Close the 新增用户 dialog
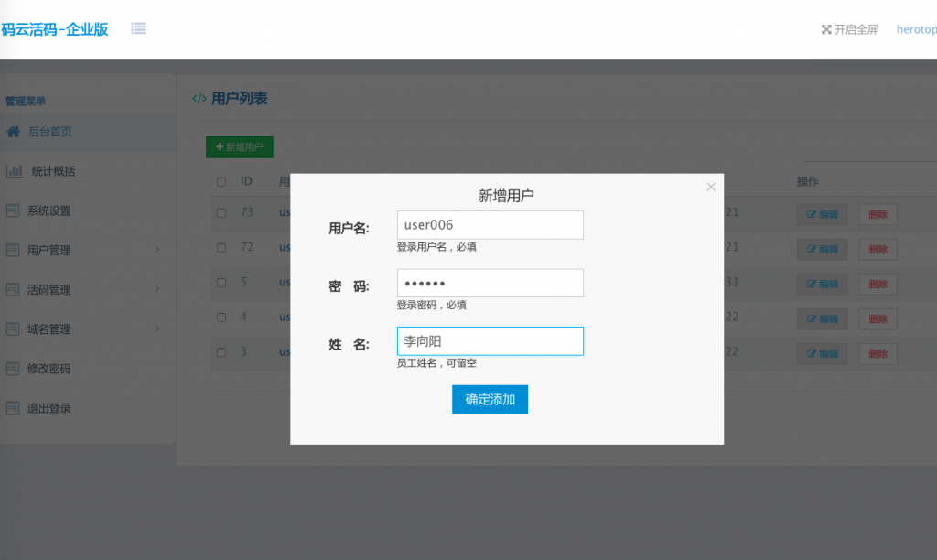 coord(710,187)
